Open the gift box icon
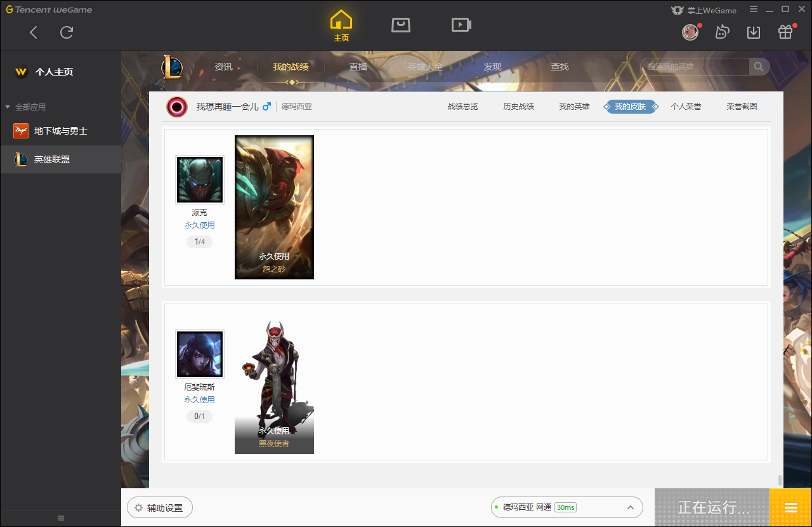812x527 pixels. pyautogui.click(x=785, y=32)
